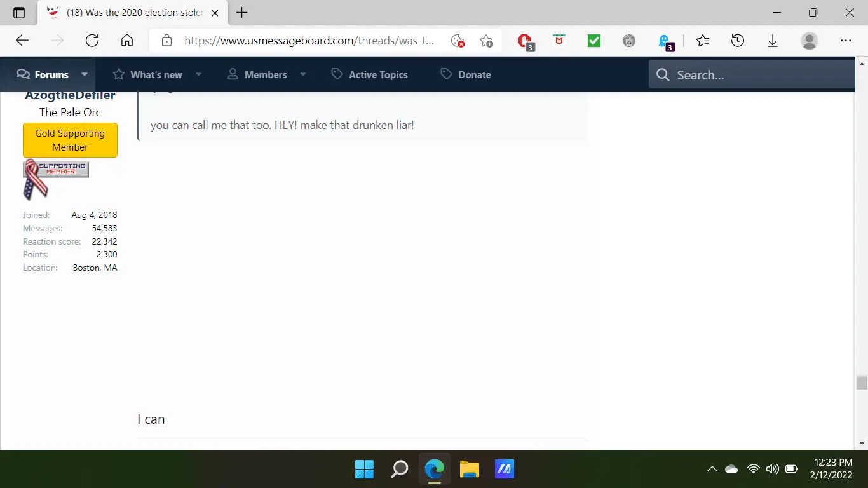
Task: Open a new browser tab
Action: (x=241, y=13)
